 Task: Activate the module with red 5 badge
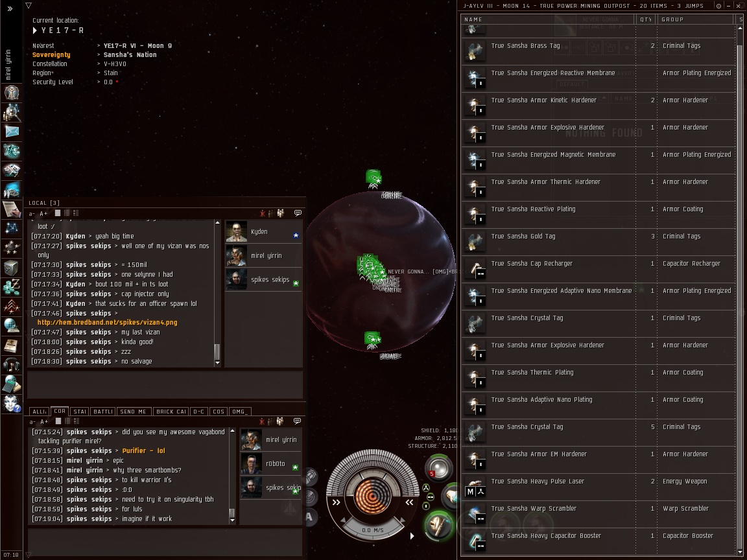tap(438, 467)
